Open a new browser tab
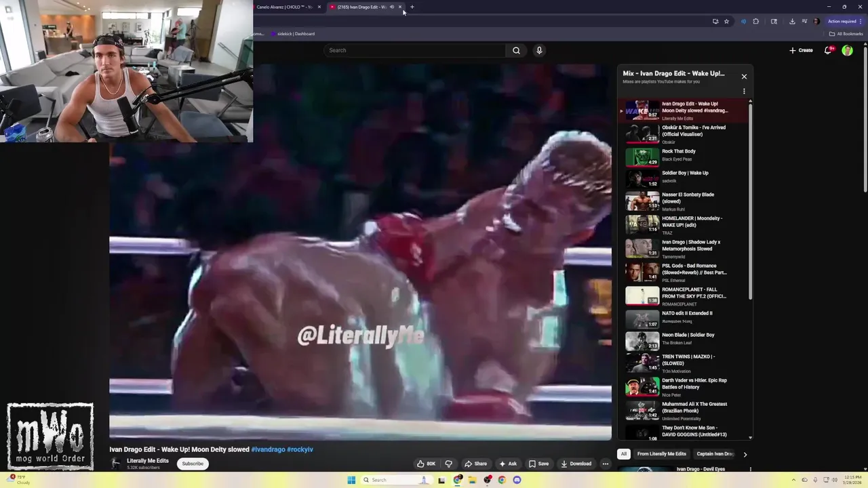The height and width of the screenshot is (488, 868). 412,7
